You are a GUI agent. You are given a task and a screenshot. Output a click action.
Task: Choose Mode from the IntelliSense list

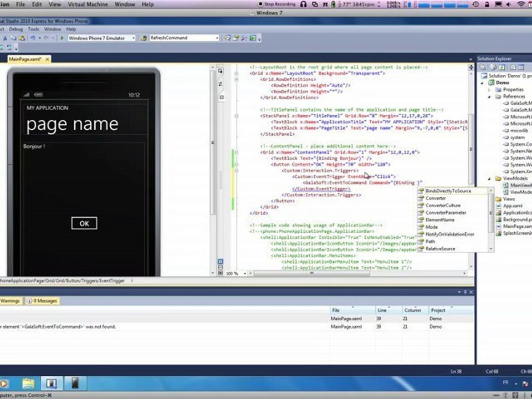[x=432, y=227]
